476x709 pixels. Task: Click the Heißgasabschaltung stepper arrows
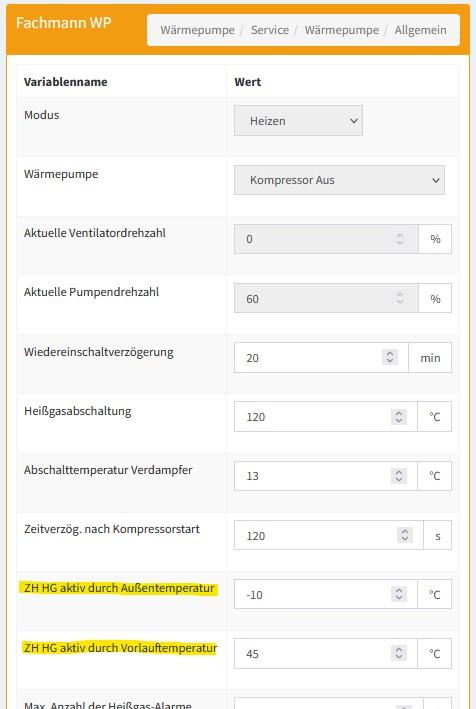click(x=399, y=416)
